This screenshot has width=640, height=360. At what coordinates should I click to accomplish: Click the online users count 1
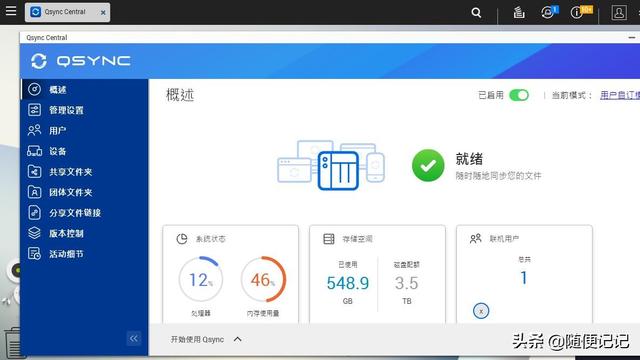524,278
